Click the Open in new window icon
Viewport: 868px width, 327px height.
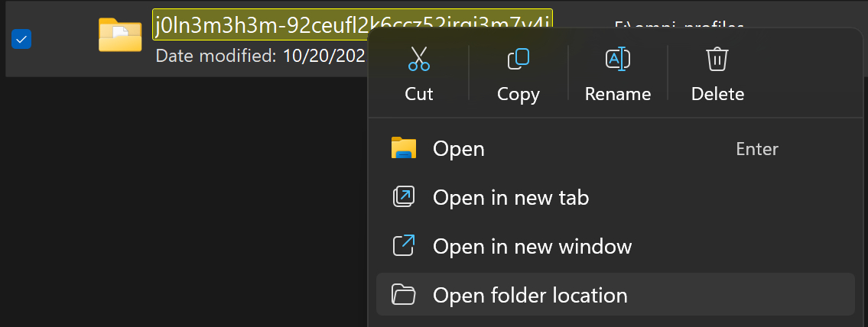coord(403,246)
